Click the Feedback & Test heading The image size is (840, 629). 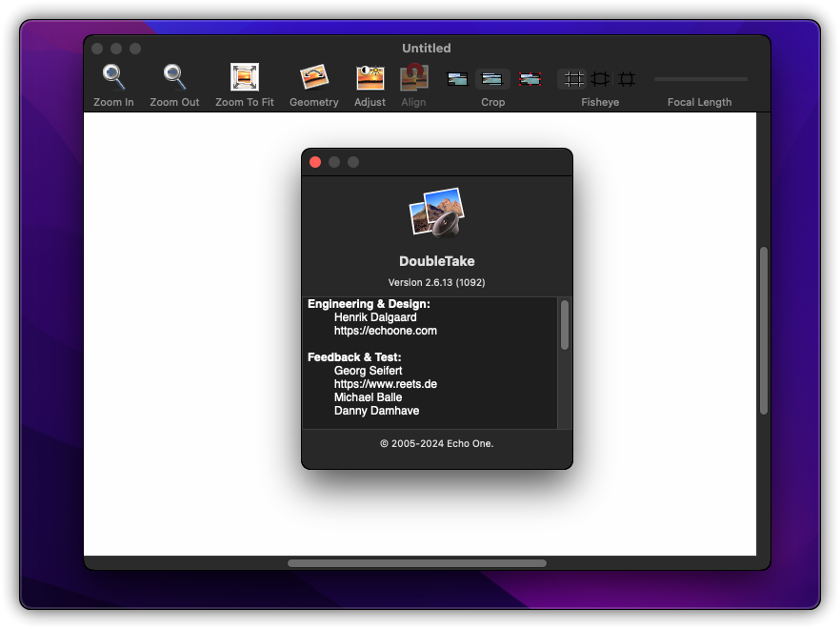coord(354,357)
